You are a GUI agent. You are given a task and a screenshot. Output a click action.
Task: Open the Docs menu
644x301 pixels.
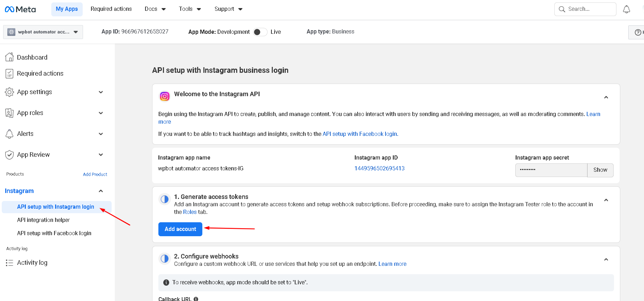[155, 9]
